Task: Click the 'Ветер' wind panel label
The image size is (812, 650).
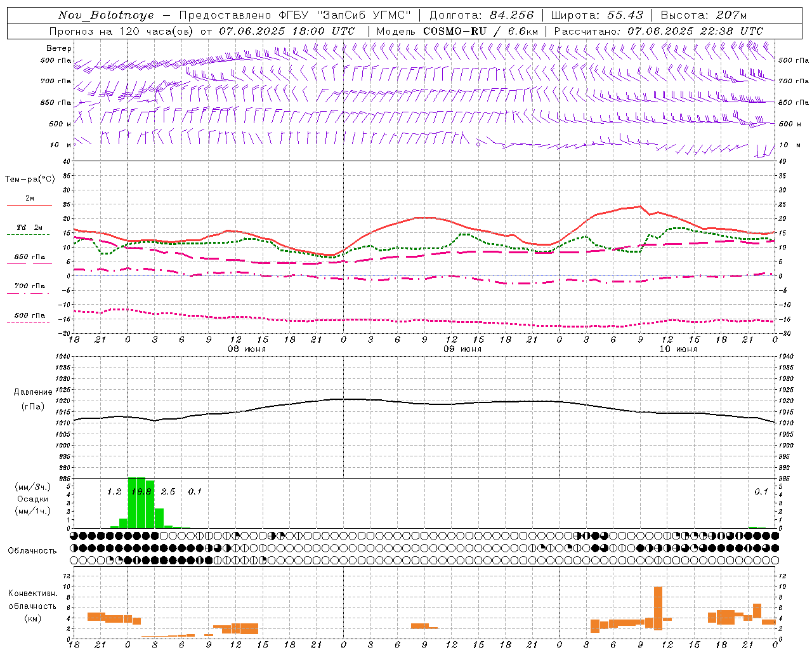Action: tap(59, 48)
